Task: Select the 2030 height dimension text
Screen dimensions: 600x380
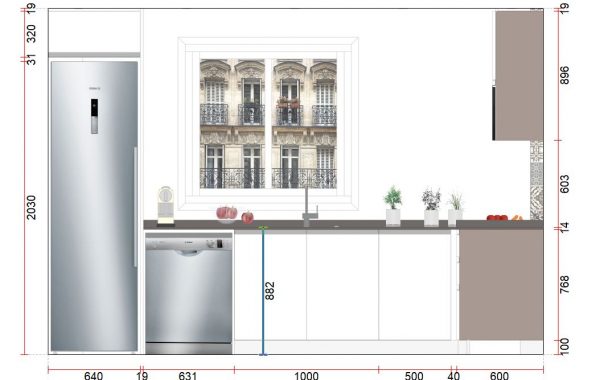Action: coord(31,207)
